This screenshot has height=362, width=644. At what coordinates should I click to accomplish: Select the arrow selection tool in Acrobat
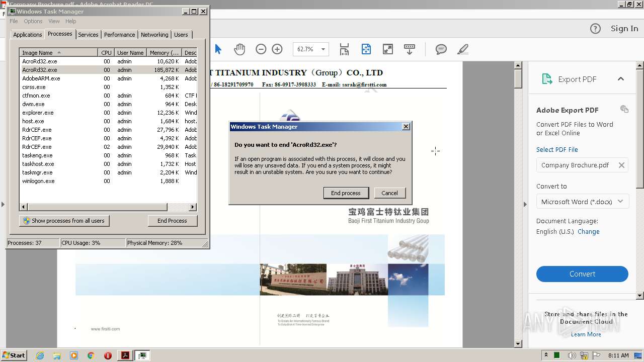point(218,49)
